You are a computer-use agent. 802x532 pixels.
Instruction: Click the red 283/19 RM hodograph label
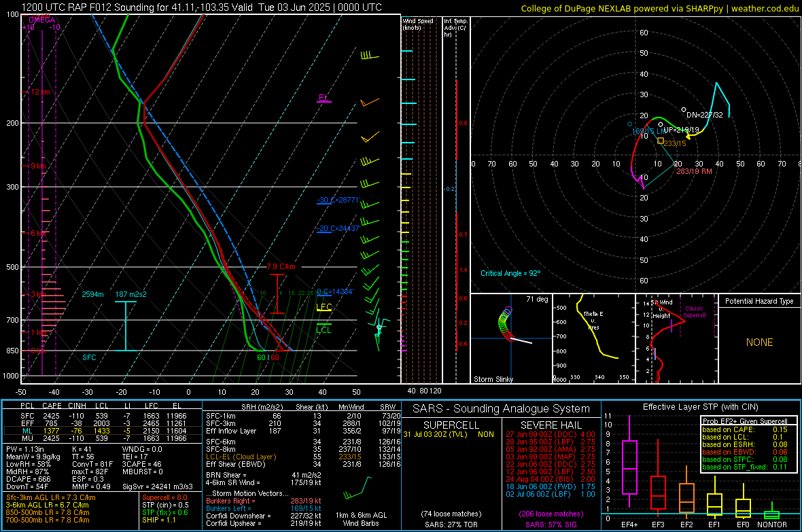(x=694, y=171)
